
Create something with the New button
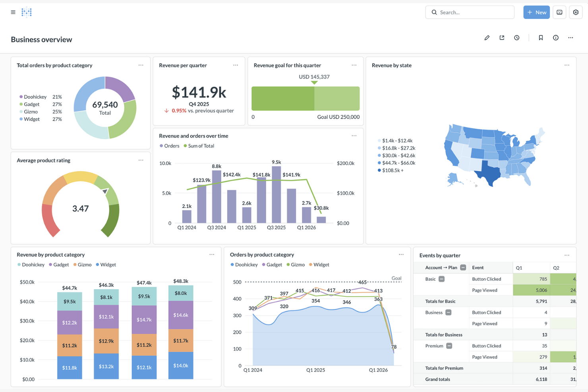(x=536, y=12)
